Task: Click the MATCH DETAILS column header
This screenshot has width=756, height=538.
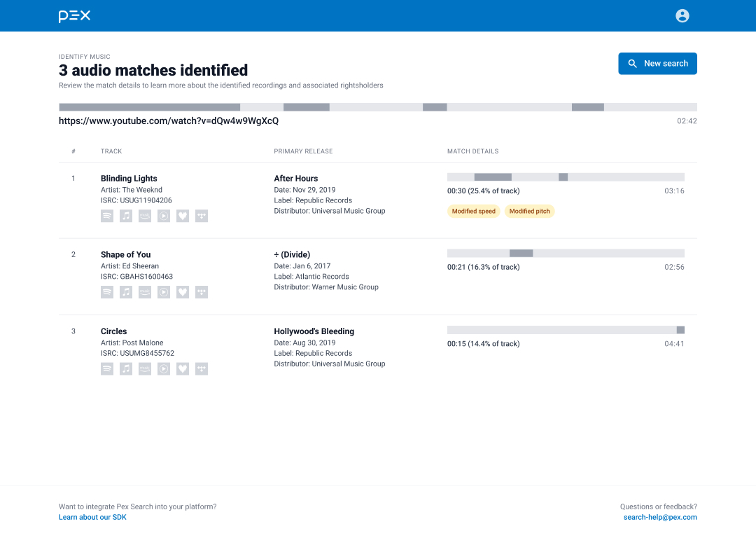Action: coord(473,151)
